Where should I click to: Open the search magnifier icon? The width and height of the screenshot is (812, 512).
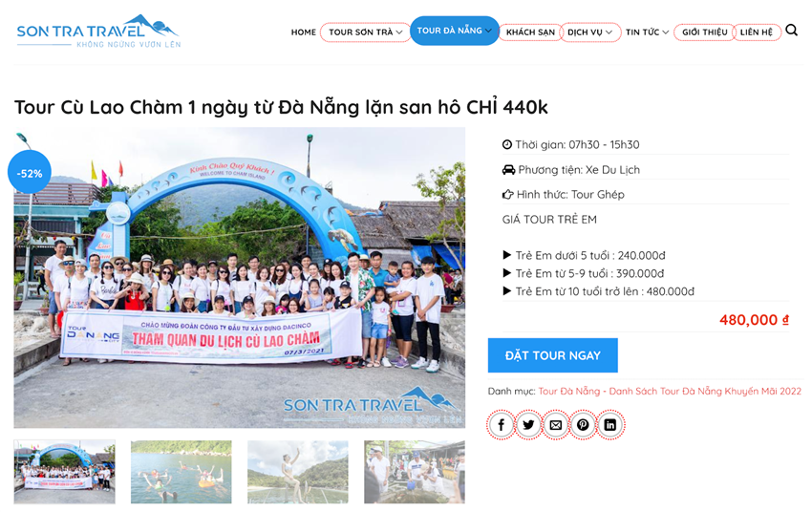pos(791,30)
